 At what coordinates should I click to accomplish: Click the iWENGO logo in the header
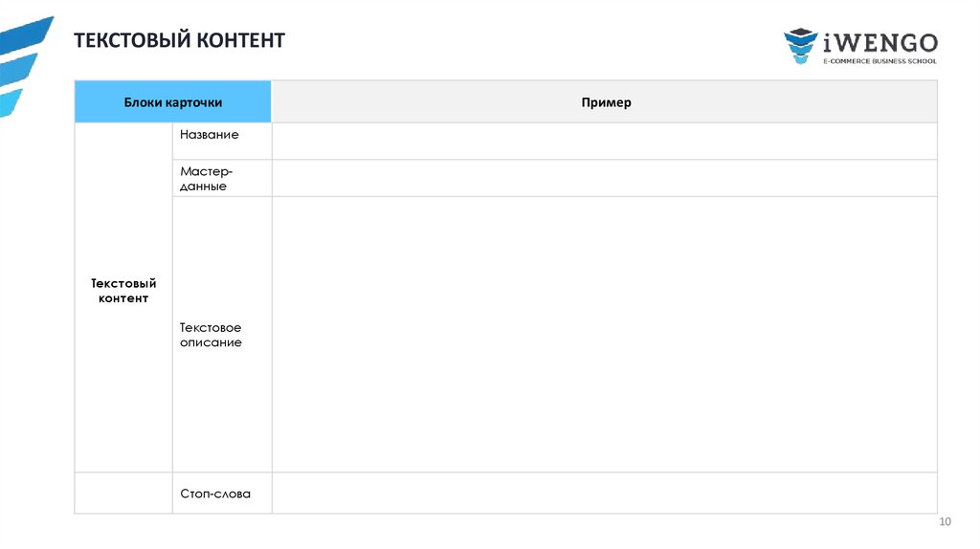click(x=860, y=46)
